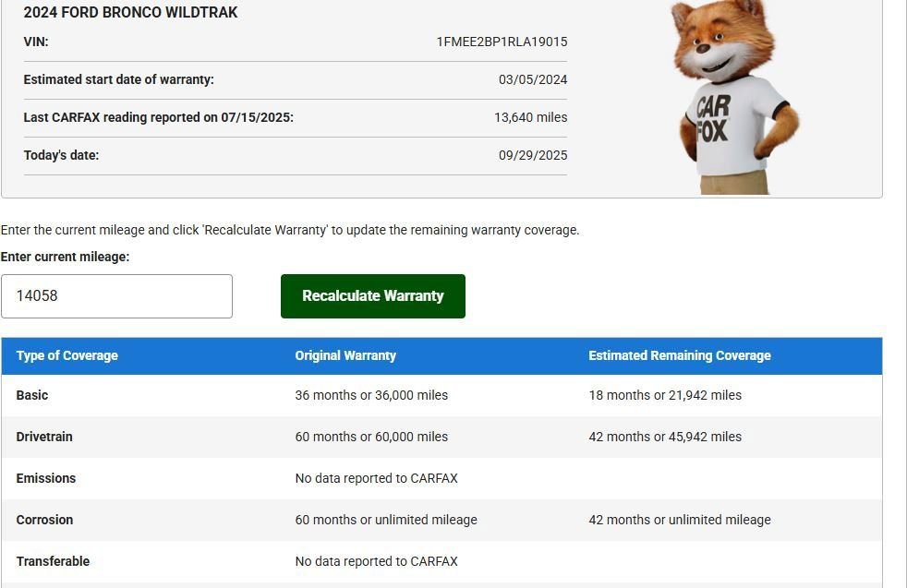907x588 pixels.
Task: Click the 18 months or 21,942 miles value
Action: click(x=665, y=395)
